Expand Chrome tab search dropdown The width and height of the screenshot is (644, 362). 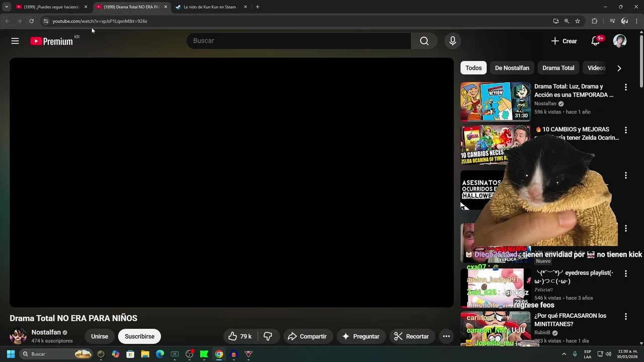coord(7,7)
